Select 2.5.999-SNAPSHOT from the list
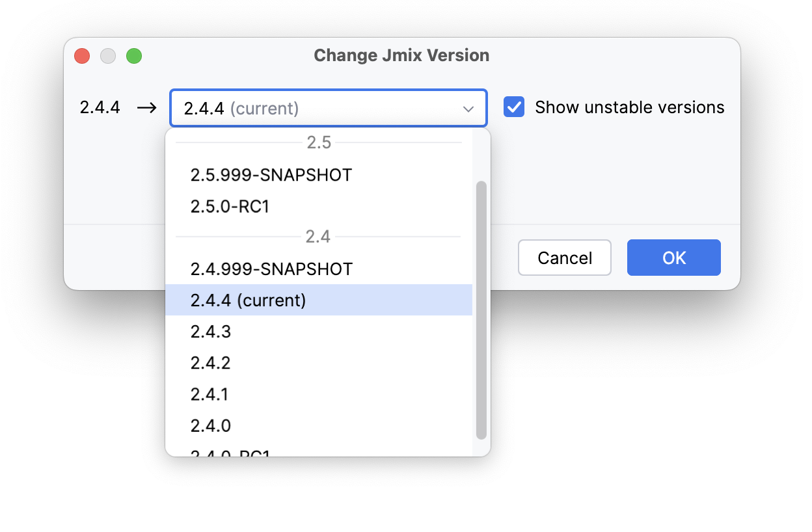This screenshot has height=532, width=812. [271, 175]
